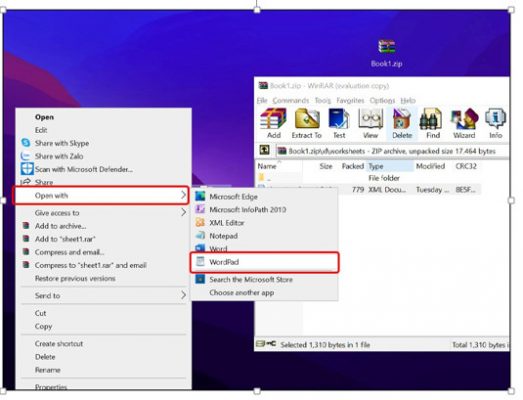This screenshot has height=400, width=523.
Task: Open the Favorites menu in WinRAR
Action: click(x=350, y=100)
